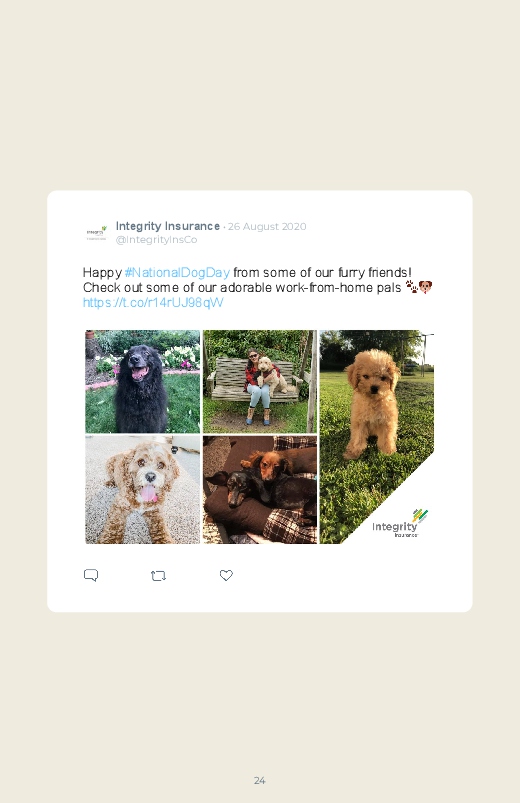
Task: Open the #NationalDogDay hashtag
Action: click(177, 272)
